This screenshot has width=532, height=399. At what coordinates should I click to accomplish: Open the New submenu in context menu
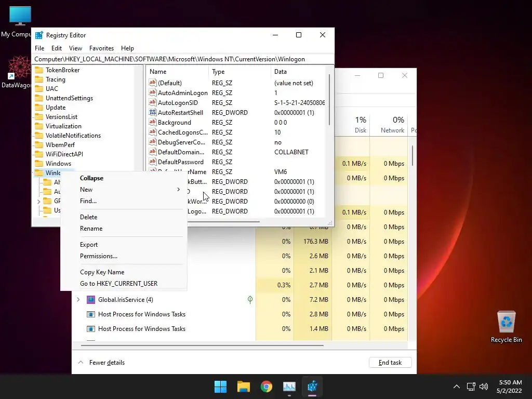(124, 189)
